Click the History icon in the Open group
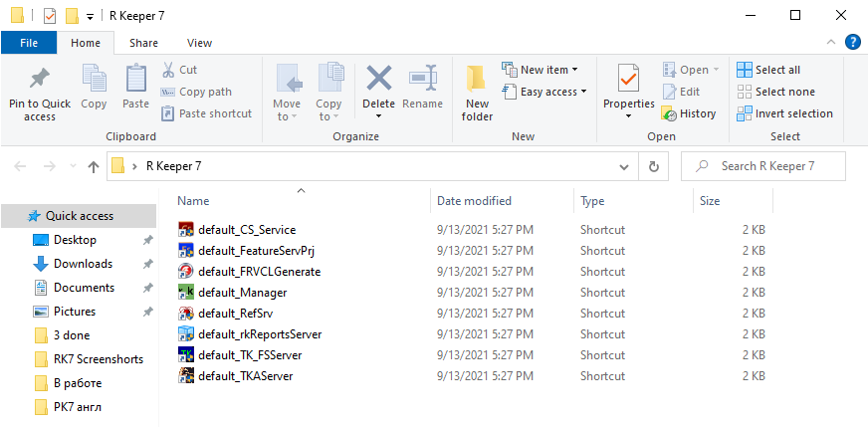 (x=669, y=113)
